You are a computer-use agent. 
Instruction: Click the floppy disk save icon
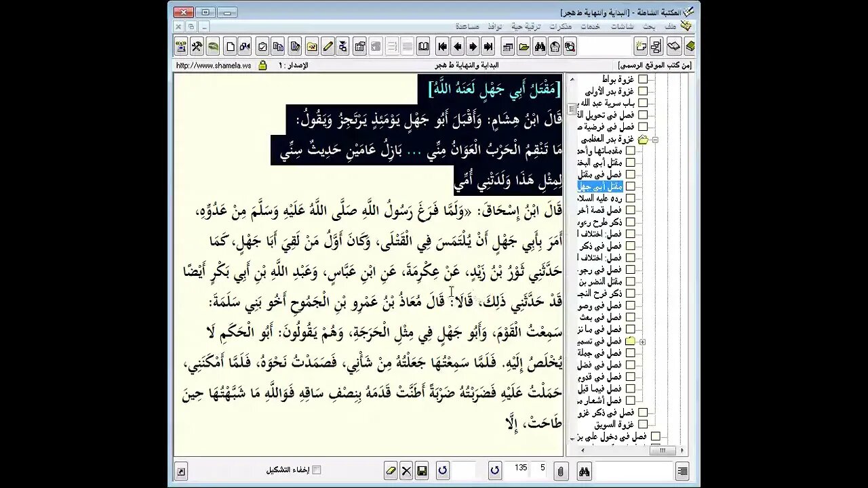422,470
